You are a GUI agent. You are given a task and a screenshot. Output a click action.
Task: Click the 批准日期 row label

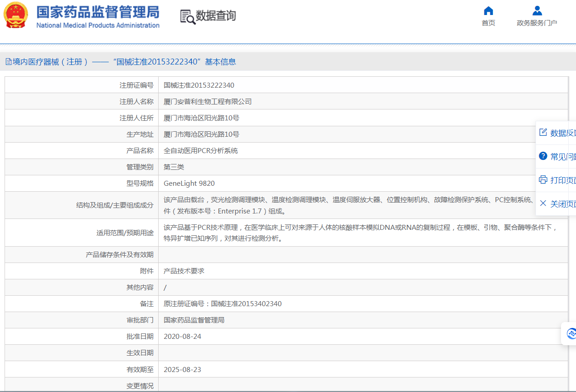click(140, 337)
